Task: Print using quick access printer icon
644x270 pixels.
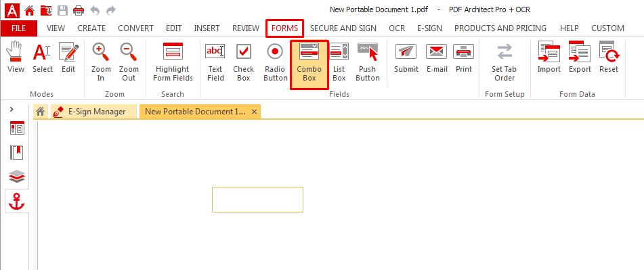Action: (x=79, y=10)
